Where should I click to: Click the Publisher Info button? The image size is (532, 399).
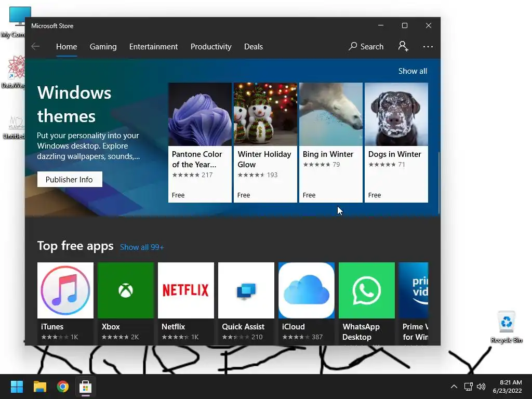70,179
